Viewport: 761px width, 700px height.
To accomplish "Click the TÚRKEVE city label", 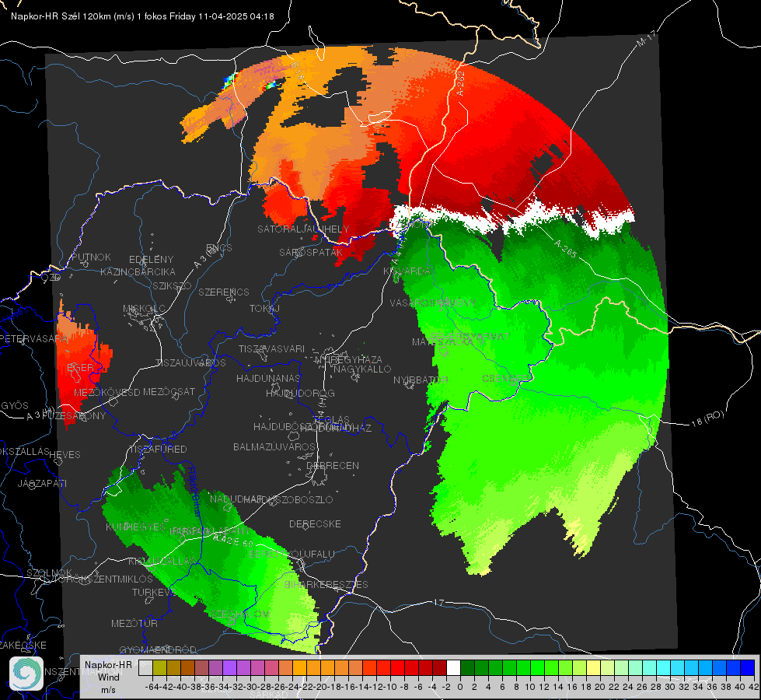I will [154, 593].
